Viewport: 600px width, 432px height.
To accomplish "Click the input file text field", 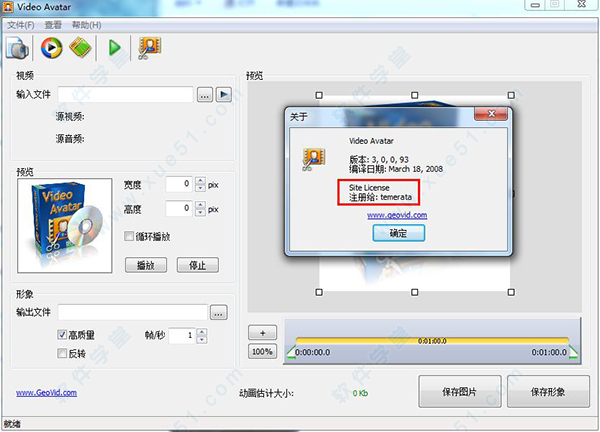I will pyautogui.click(x=126, y=95).
